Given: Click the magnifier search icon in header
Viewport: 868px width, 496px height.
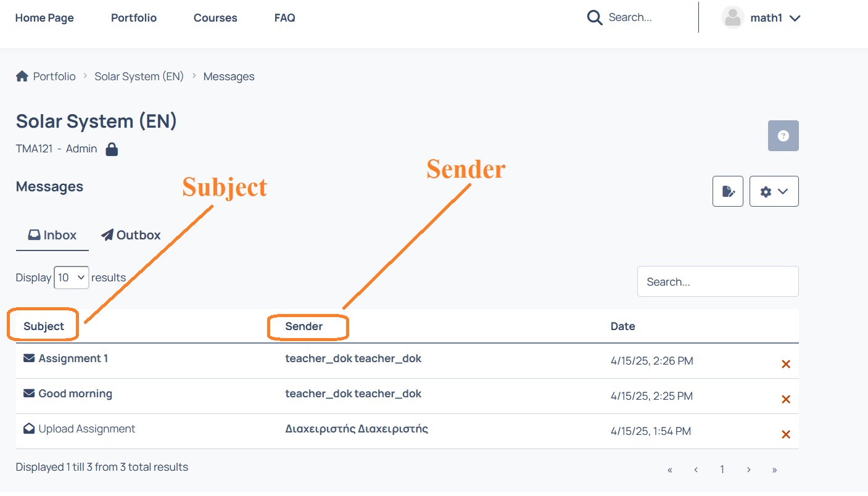Looking at the screenshot, I should tap(594, 18).
